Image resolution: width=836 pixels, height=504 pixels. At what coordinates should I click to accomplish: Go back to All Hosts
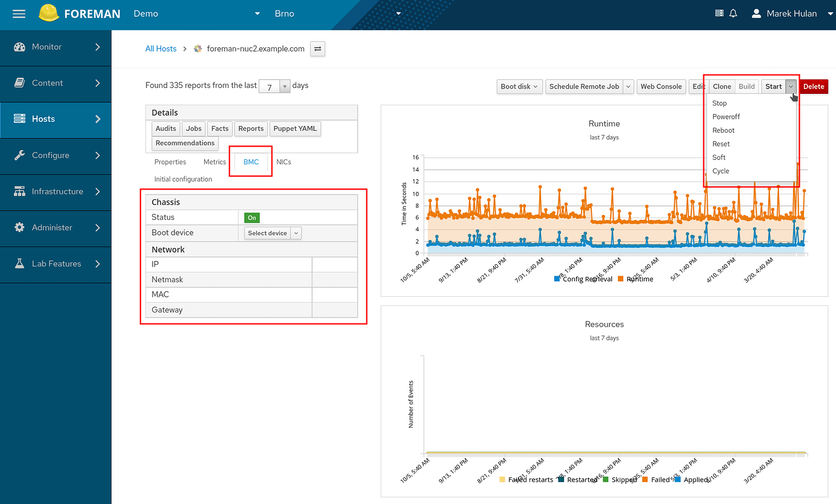(x=161, y=48)
